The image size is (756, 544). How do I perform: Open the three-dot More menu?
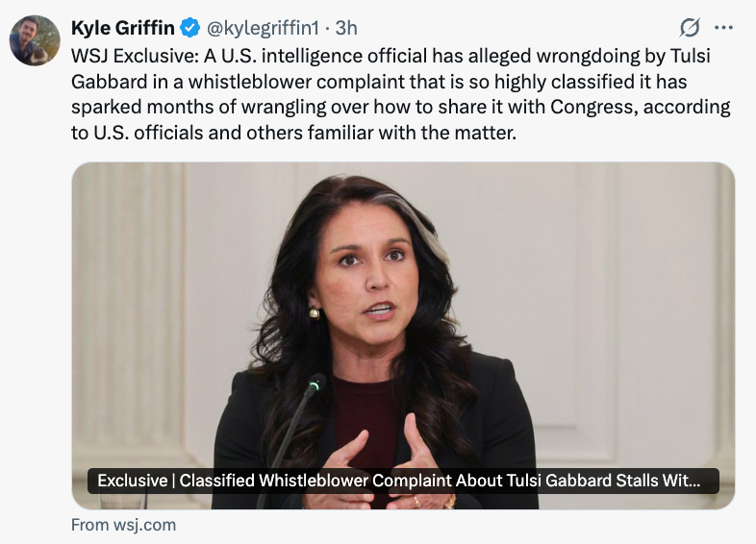pyautogui.click(x=724, y=27)
